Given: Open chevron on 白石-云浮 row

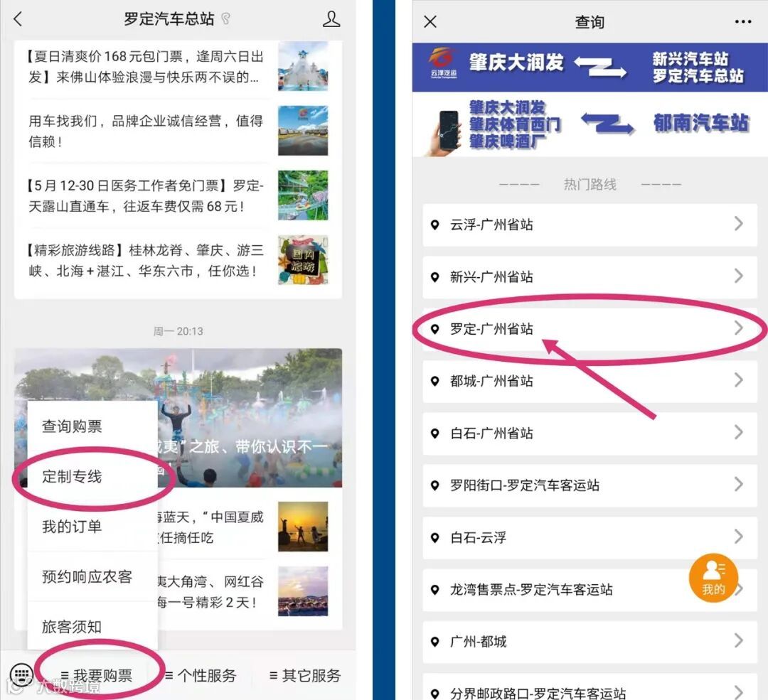Looking at the screenshot, I should tap(739, 537).
